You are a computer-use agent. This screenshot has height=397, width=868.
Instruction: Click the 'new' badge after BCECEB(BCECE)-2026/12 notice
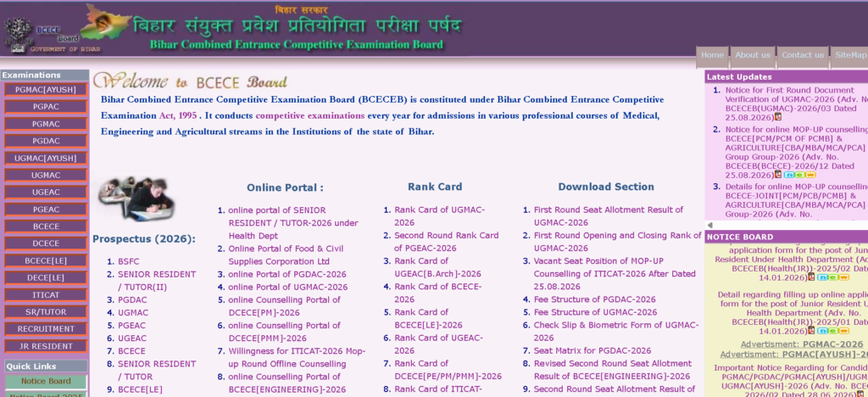click(x=799, y=175)
